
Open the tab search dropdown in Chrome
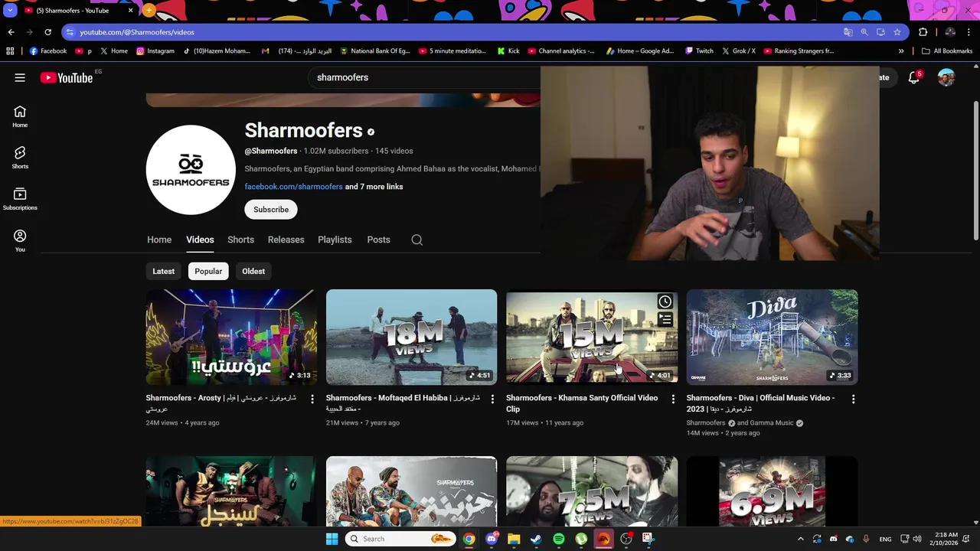tap(10, 11)
